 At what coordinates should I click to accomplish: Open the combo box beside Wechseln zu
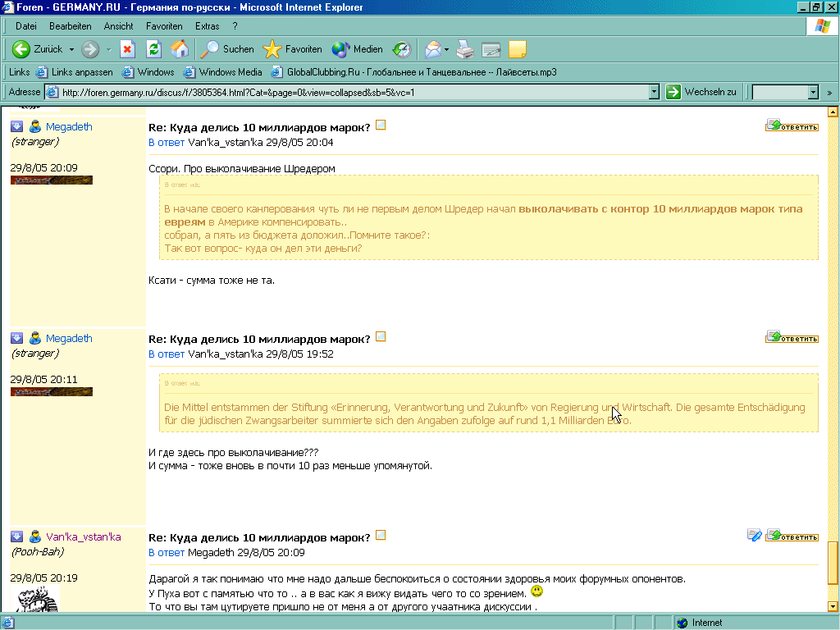pyautogui.click(x=785, y=92)
